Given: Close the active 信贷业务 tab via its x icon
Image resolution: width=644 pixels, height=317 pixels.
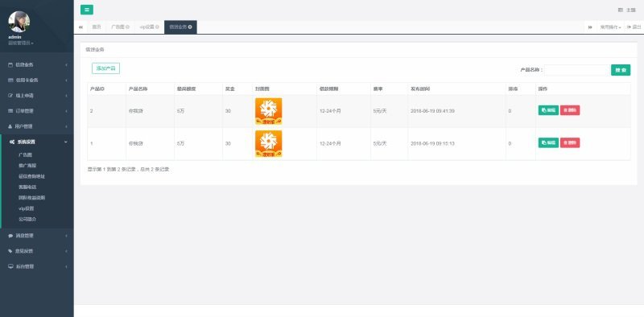Looking at the screenshot, I should (x=190, y=27).
